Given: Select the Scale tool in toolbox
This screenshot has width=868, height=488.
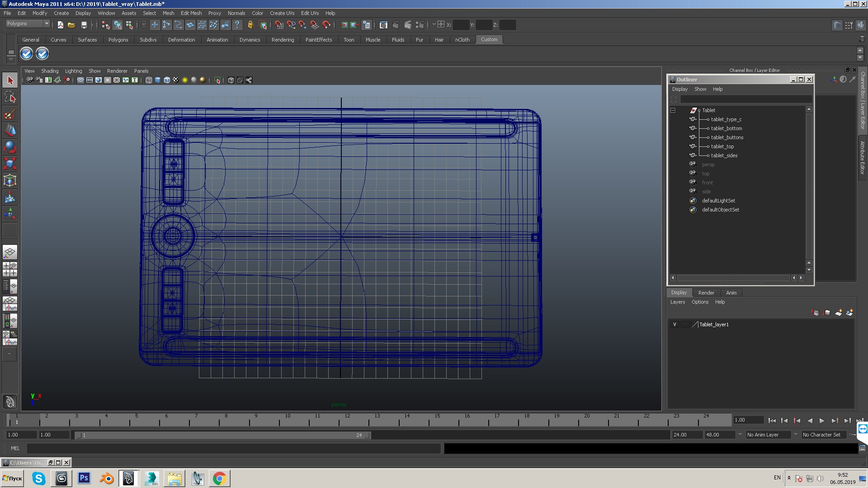Looking at the screenshot, I should click(x=10, y=163).
